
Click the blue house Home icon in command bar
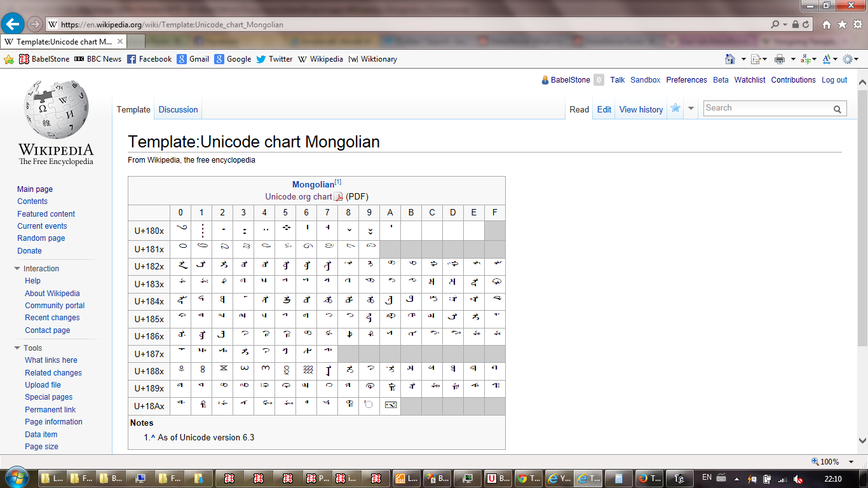[x=731, y=59]
